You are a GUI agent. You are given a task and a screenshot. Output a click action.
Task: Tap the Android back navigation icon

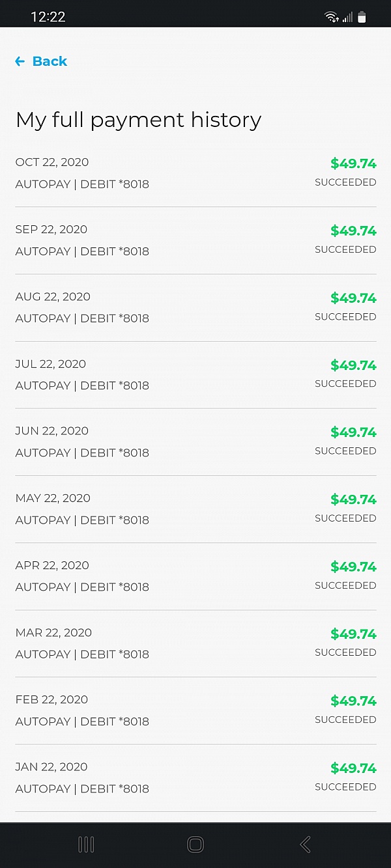tap(304, 844)
